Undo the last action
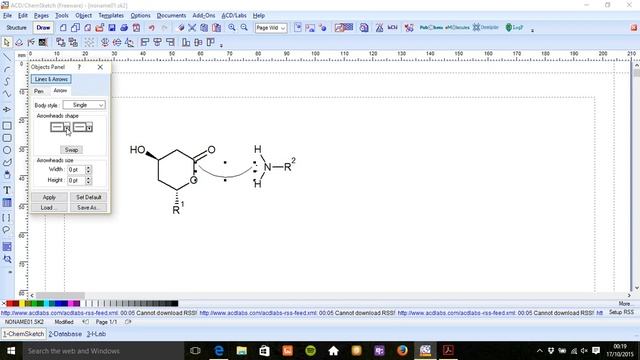Image resolution: width=640 pixels, height=360 pixels. click(x=152, y=28)
